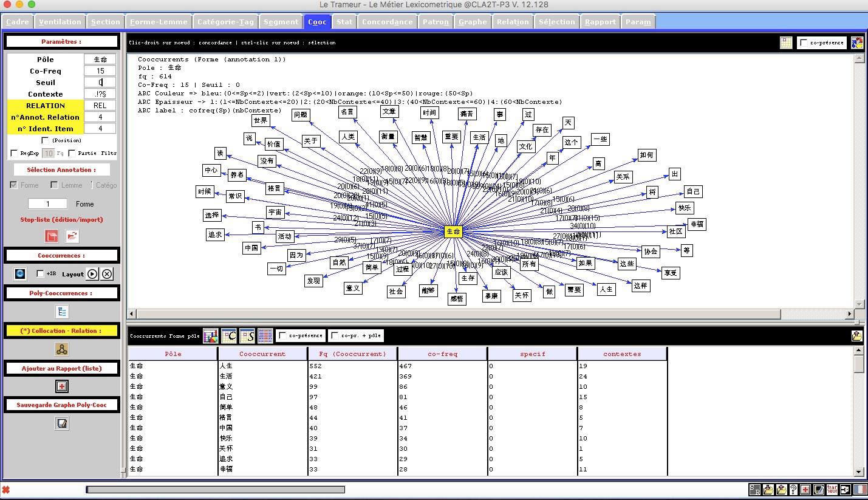Select the 世界 node in graph
This screenshot has height=500, width=868.
260,121
